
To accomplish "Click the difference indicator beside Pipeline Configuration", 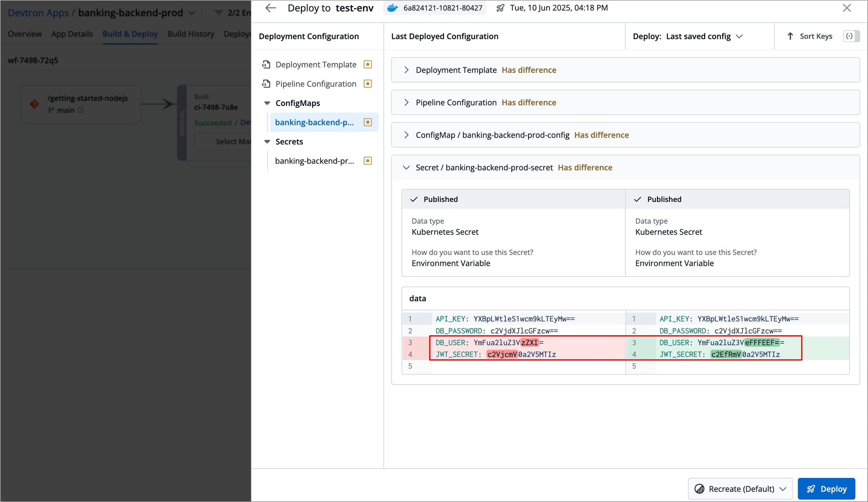I will pos(368,84).
